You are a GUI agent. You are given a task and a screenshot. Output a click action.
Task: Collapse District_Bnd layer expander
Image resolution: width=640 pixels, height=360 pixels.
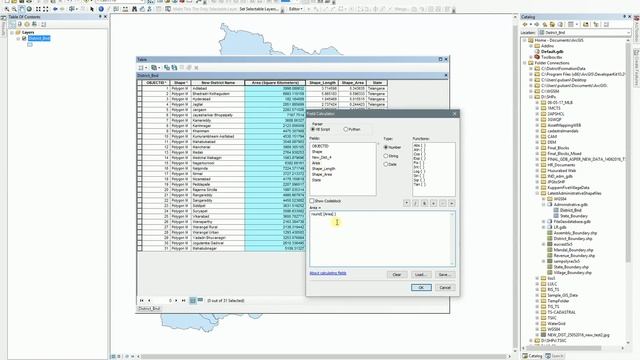tap(18, 38)
